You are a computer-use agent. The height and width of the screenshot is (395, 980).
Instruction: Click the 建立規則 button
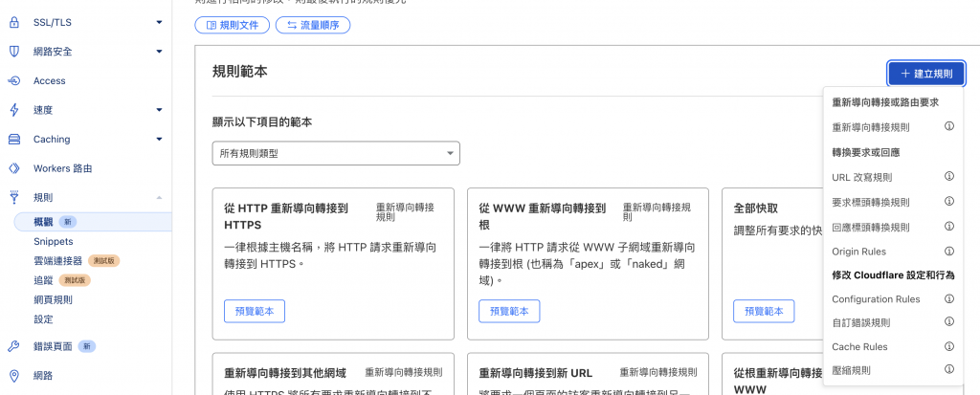(x=926, y=74)
